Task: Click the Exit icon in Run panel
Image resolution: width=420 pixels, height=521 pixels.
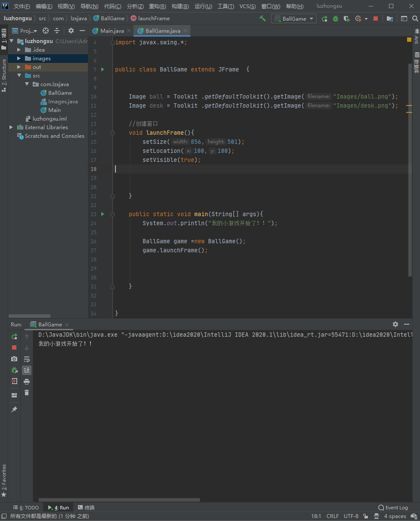Action: [x=14, y=381]
